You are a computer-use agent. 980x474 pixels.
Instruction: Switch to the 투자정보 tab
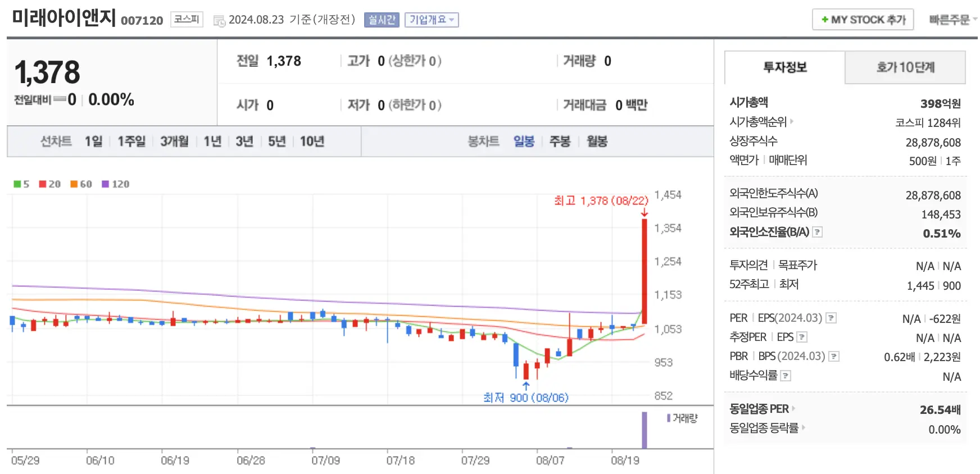click(785, 67)
